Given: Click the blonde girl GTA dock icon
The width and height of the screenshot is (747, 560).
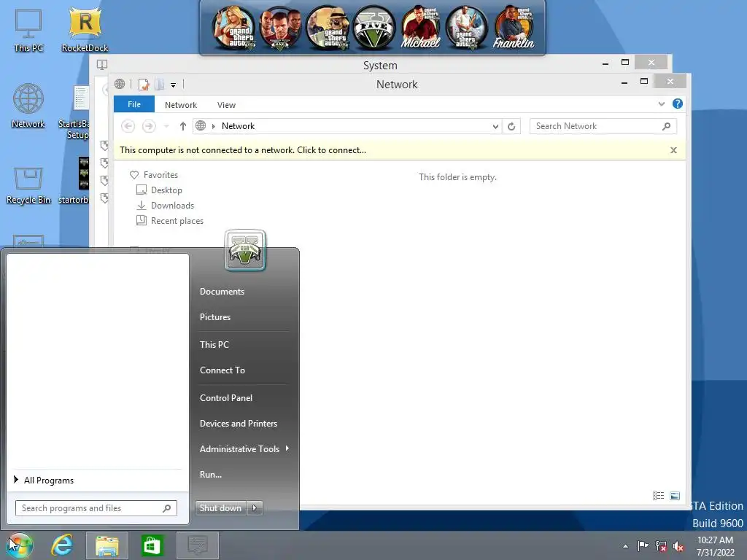Looking at the screenshot, I should 233,28.
